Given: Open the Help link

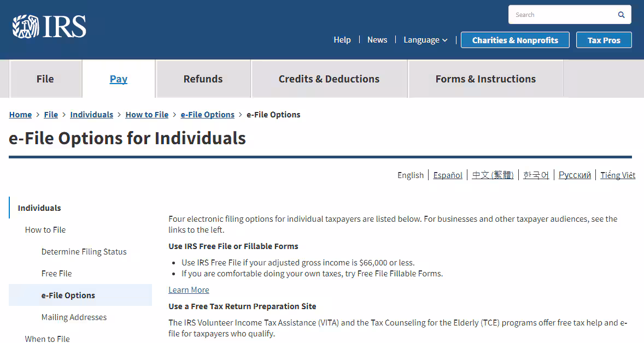Looking at the screenshot, I should (342, 40).
